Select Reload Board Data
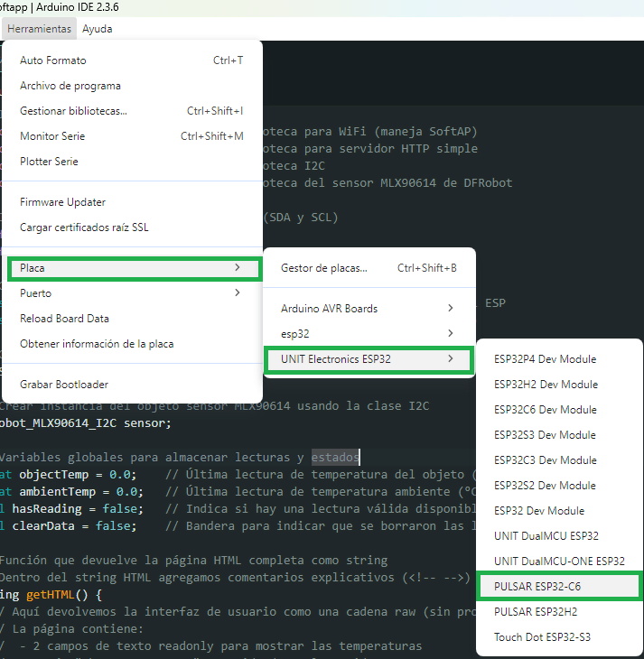 point(132,319)
